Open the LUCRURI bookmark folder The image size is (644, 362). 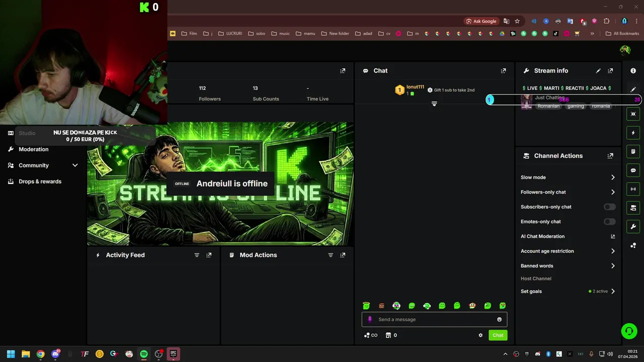click(230, 34)
